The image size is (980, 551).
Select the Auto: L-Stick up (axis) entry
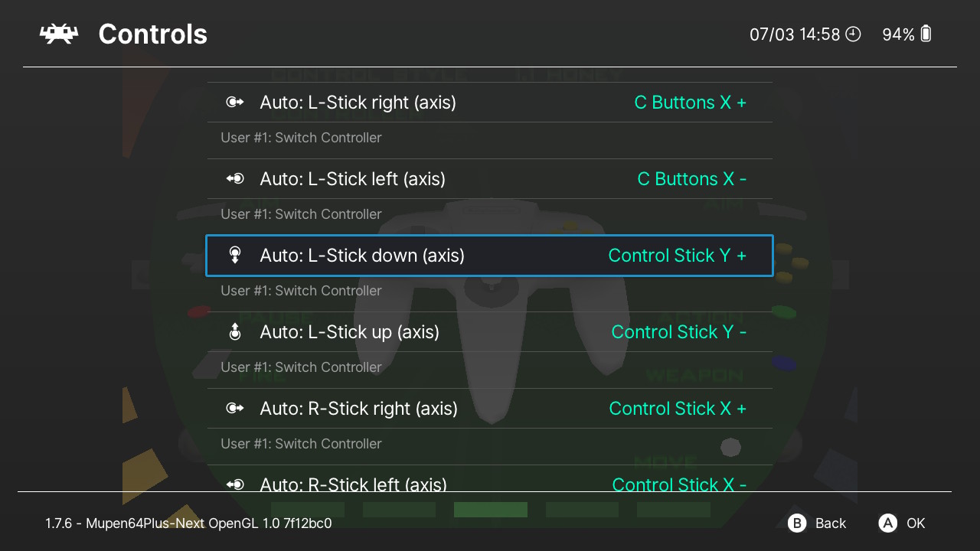pos(490,332)
